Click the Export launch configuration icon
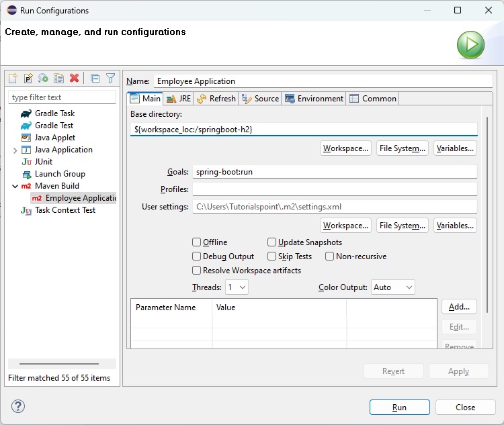Image resolution: width=504 pixels, height=425 pixels. coord(43,79)
